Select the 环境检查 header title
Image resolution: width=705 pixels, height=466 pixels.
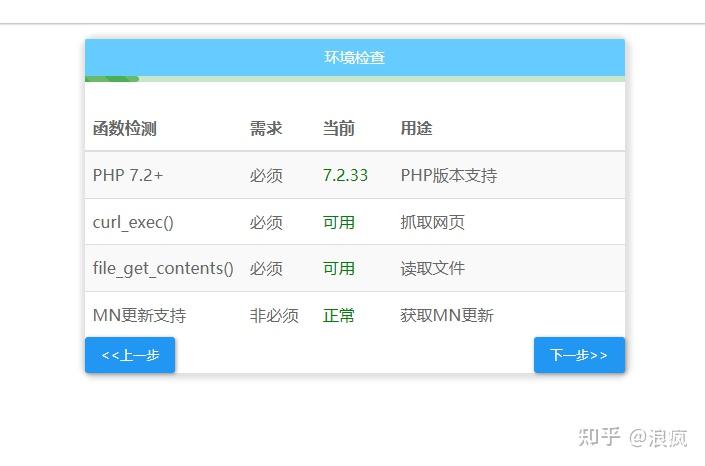point(355,58)
